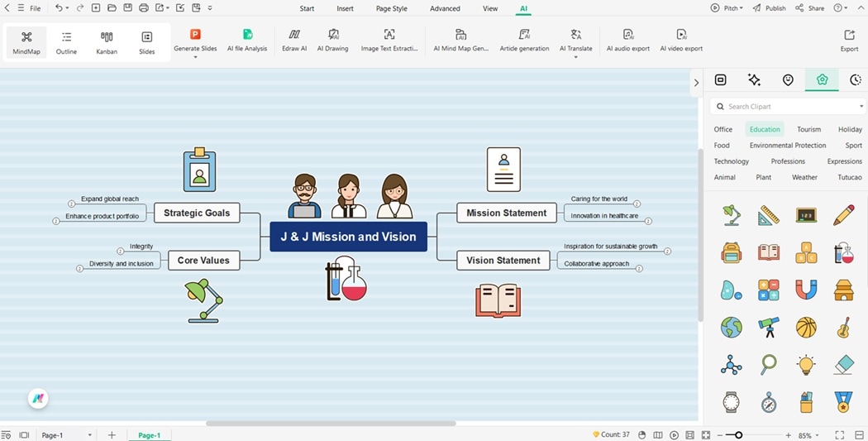Open the 85% zoom level dropdown

[x=817, y=435]
